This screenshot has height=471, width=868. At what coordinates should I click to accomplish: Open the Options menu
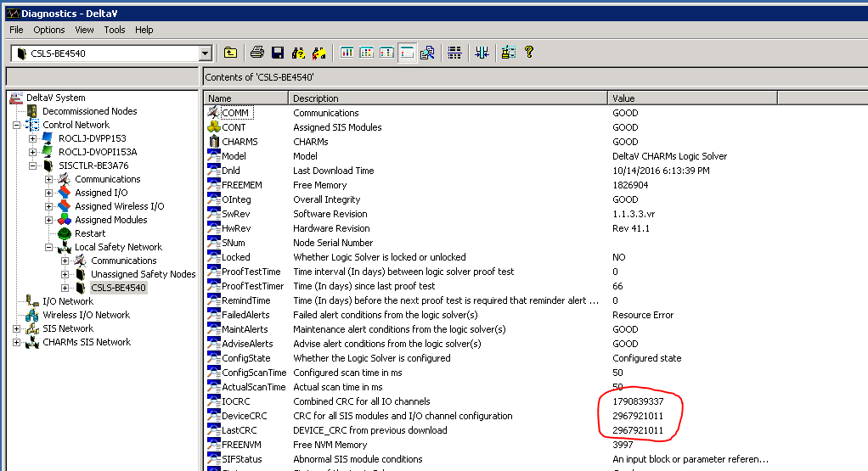click(x=48, y=30)
